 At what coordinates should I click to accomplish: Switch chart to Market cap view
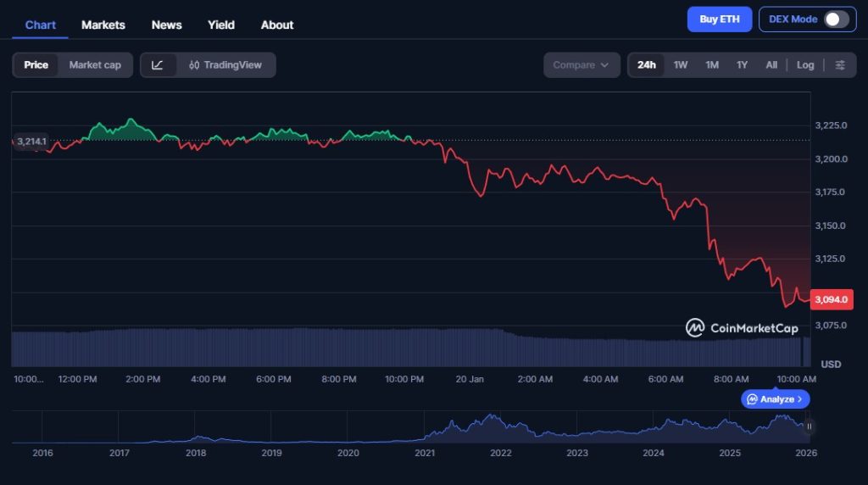(x=95, y=65)
